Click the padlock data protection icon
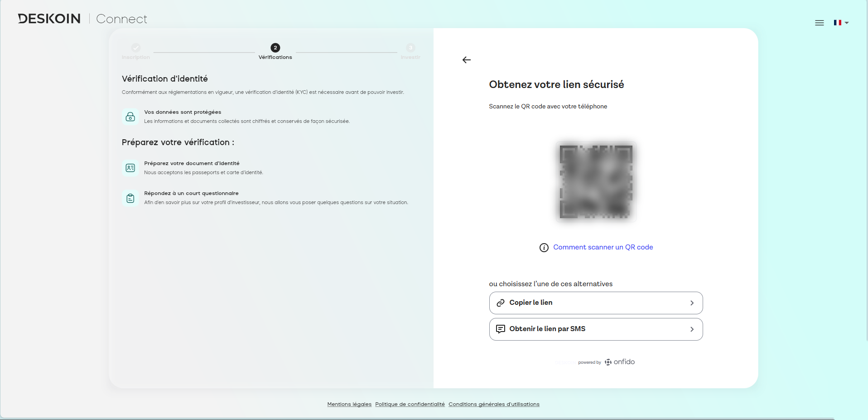This screenshot has width=868, height=420. (x=130, y=117)
